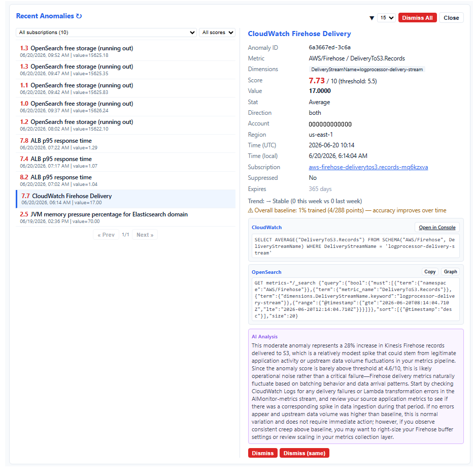Go to the next page with Next »

(145, 235)
